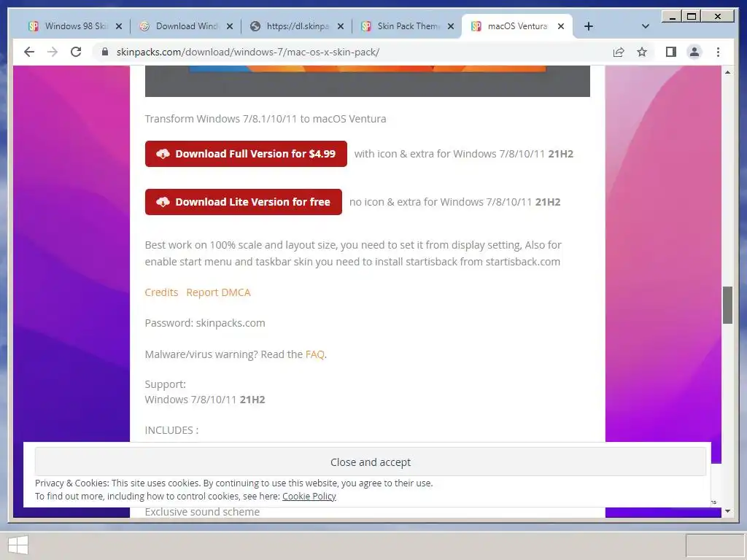
Task: Open Chrome's three-dot menu
Action: pyautogui.click(x=718, y=52)
